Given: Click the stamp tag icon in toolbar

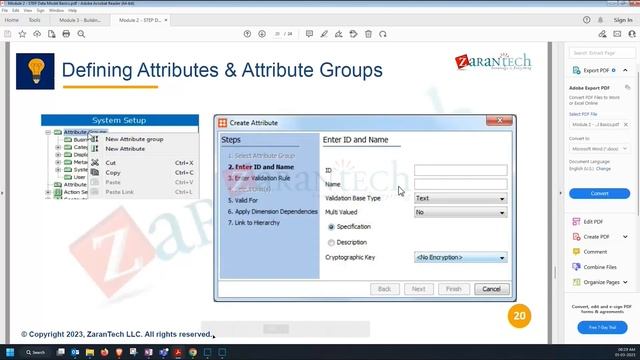Looking at the screenshot, I should pyautogui.click(x=353, y=34).
